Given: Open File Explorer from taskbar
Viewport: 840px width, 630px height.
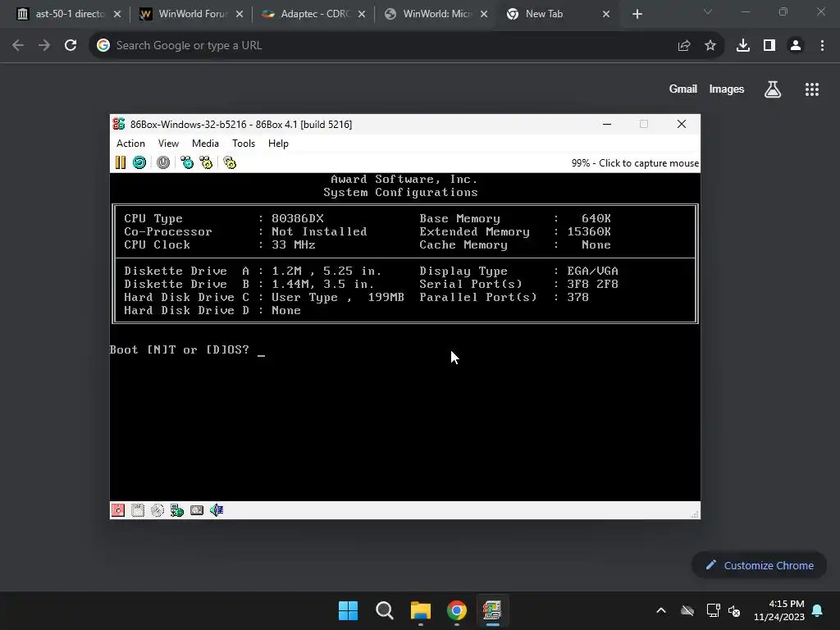Looking at the screenshot, I should [421, 610].
